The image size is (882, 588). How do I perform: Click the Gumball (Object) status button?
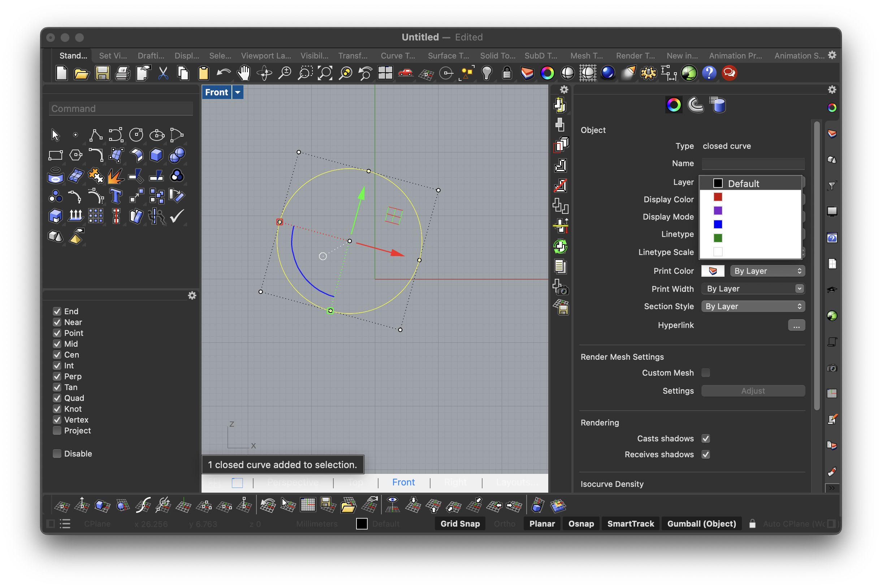point(702,523)
